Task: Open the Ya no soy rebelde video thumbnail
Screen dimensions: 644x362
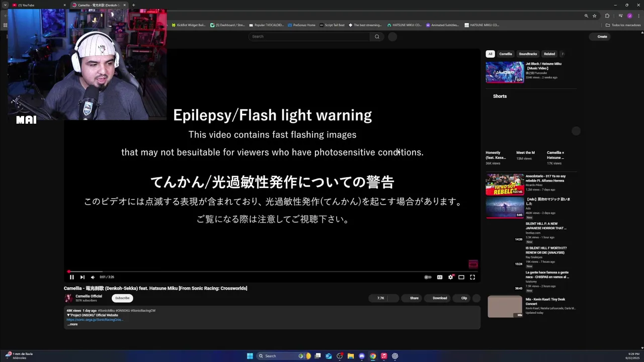Action: 505,185
